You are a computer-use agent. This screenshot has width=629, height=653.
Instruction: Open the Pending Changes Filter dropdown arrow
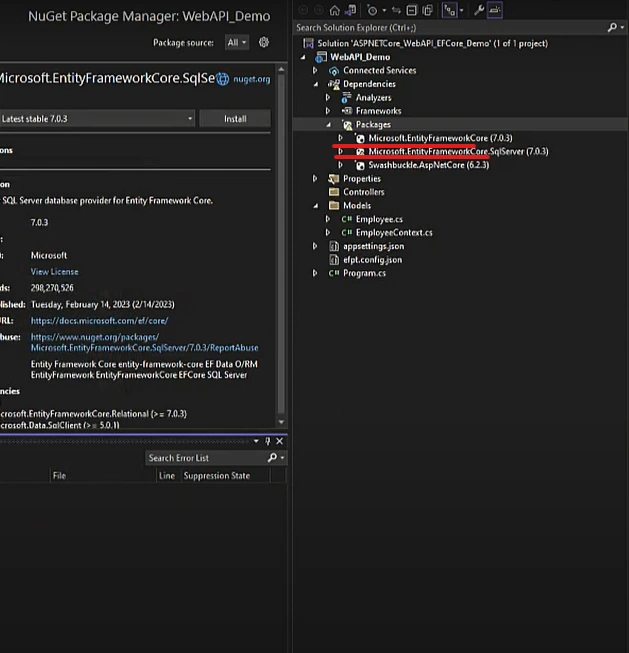384,10
